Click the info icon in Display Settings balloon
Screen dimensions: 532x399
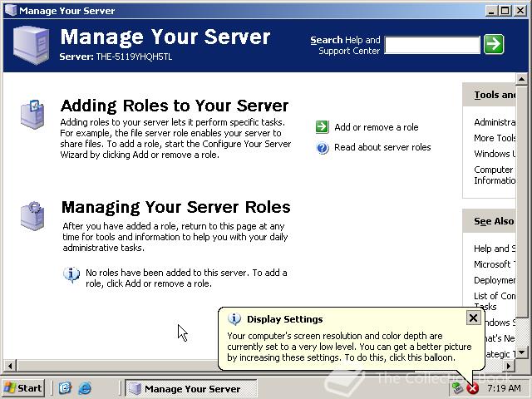tap(234, 319)
